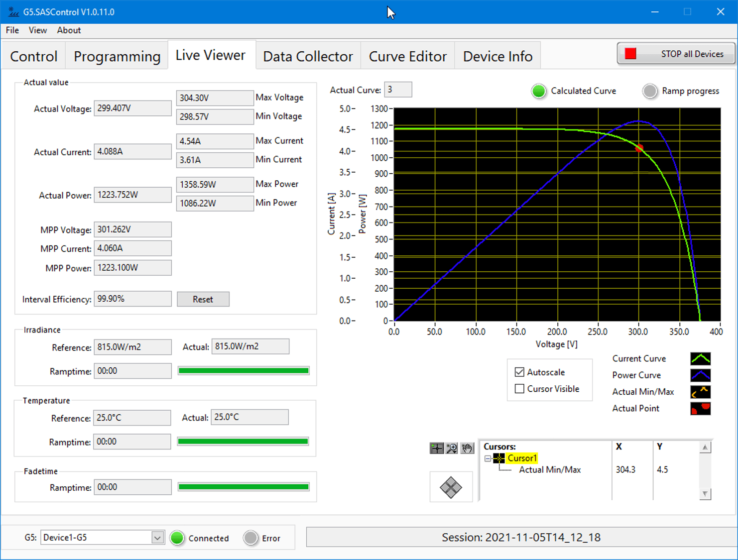Switch to the Curve Editor tab

point(407,56)
